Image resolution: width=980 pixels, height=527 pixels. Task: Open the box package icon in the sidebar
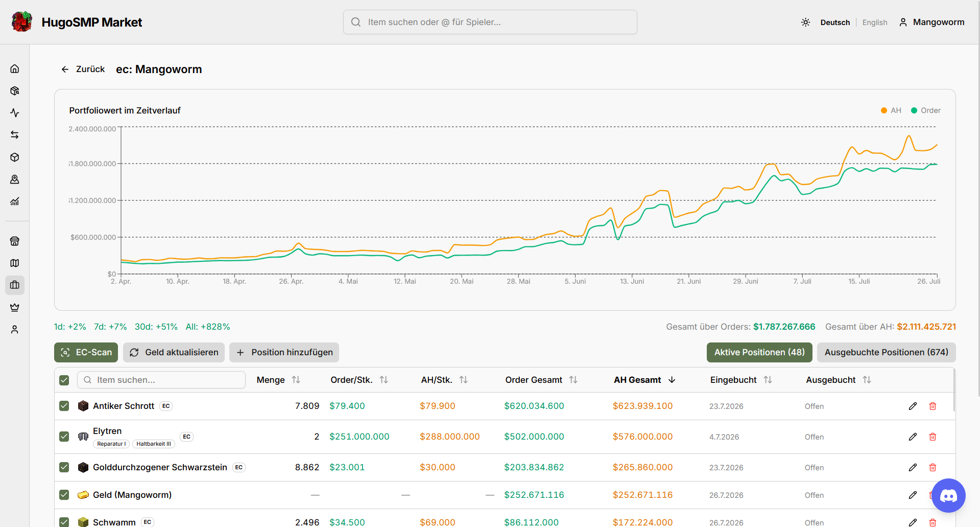click(15, 157)
